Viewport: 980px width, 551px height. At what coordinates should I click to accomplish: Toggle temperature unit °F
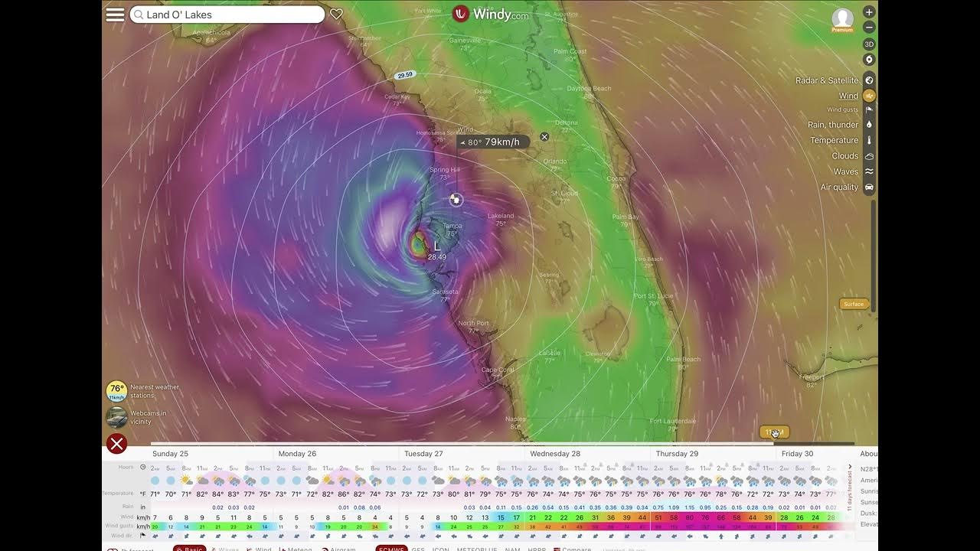coord(143,494)
